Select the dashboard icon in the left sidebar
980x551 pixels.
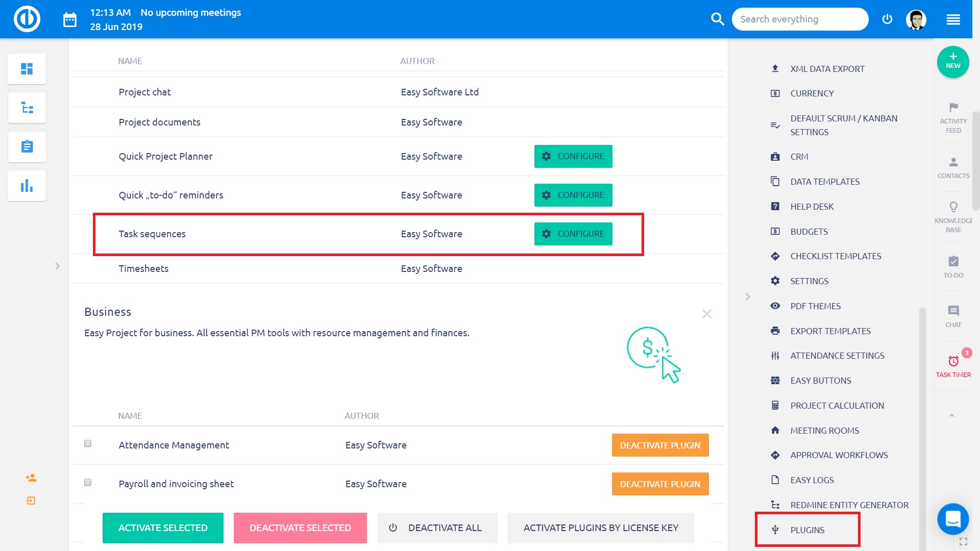(27, 68)
